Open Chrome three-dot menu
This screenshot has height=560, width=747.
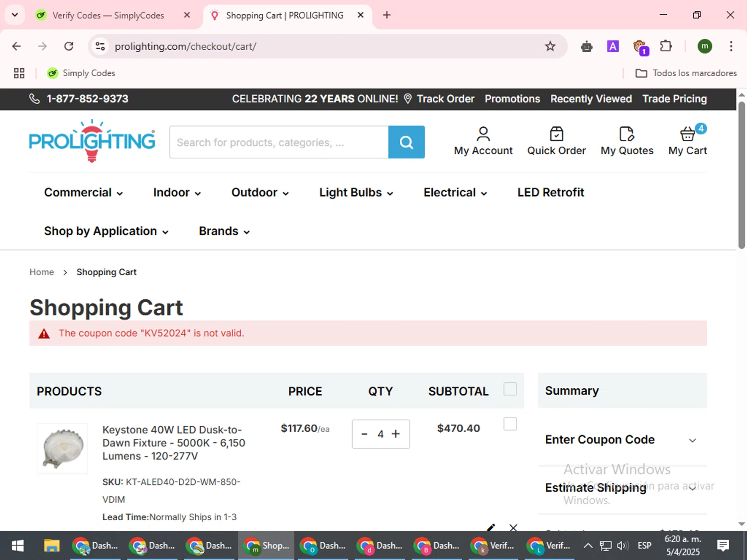pyautogui.click(x=731, y=46)
